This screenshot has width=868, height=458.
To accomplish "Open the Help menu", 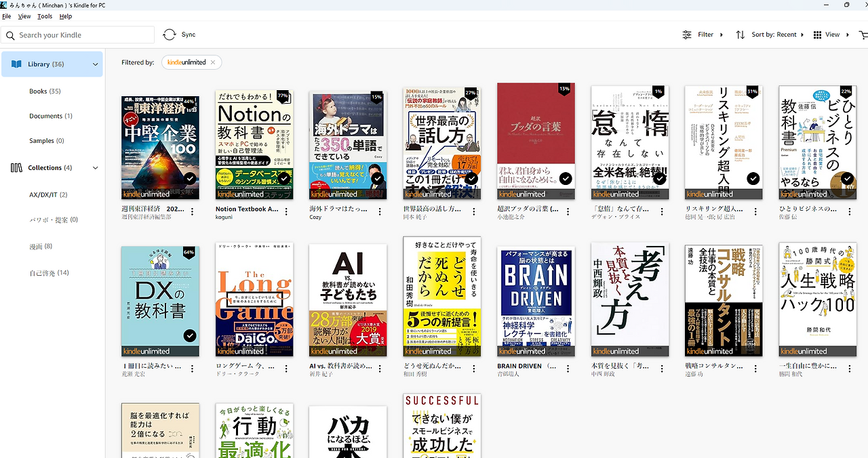I will (66, 16).
